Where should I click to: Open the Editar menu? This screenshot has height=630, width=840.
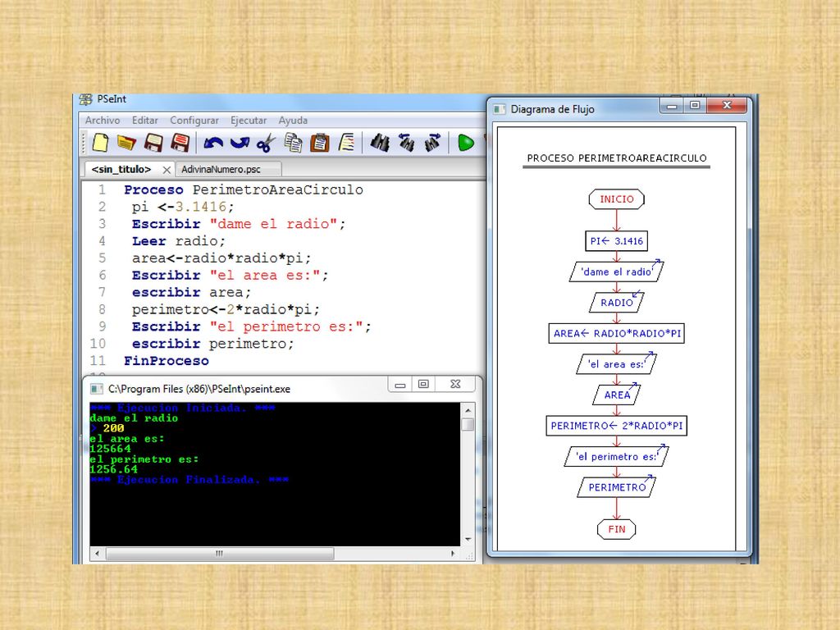pyautogui.click(x=144, y=121)
